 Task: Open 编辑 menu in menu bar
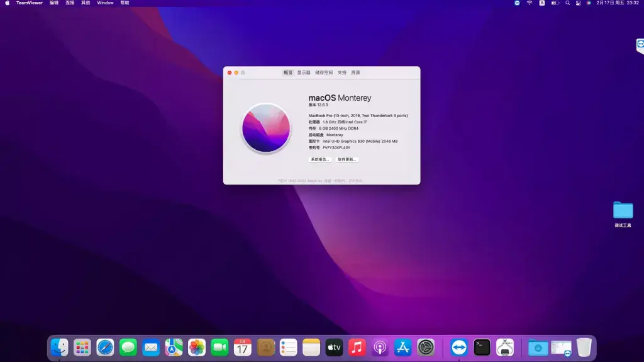54,3
